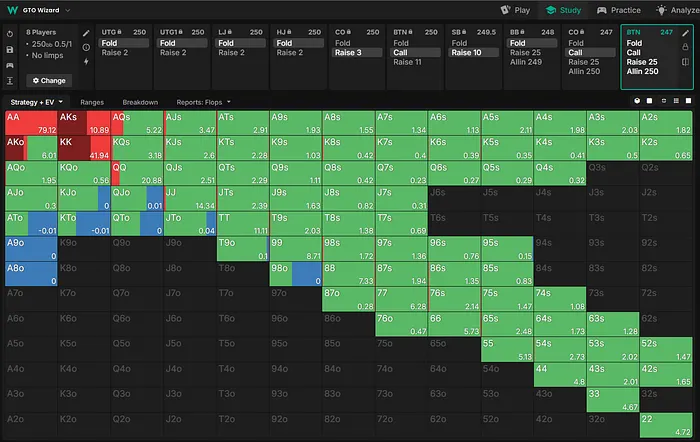
Task: Open the Strategy + EV dropdown
Action: click(x=36, y=102)
